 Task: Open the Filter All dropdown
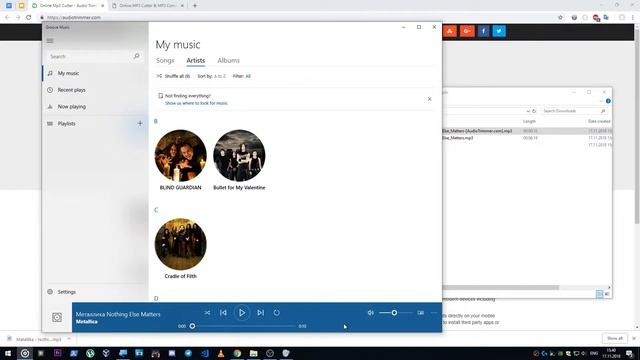(242, 76)
